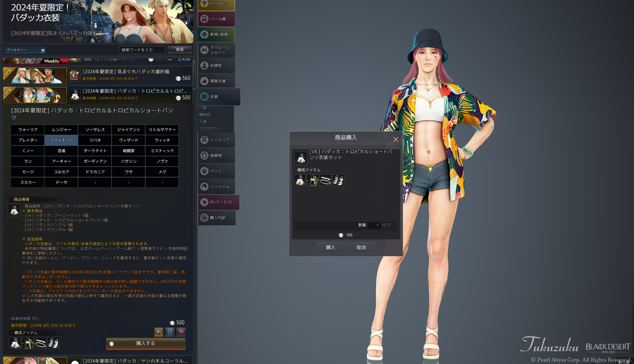This screenshot has height=364, width=634.
Task: Select the レンジャー class tab
Action: pyautogui.click(x=62, y=130)
